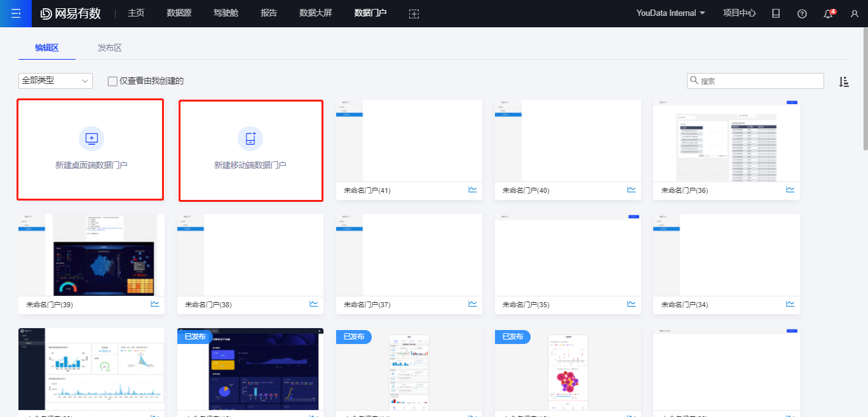
Task: Open the hamburger menu icon
Action: (16, 13)
